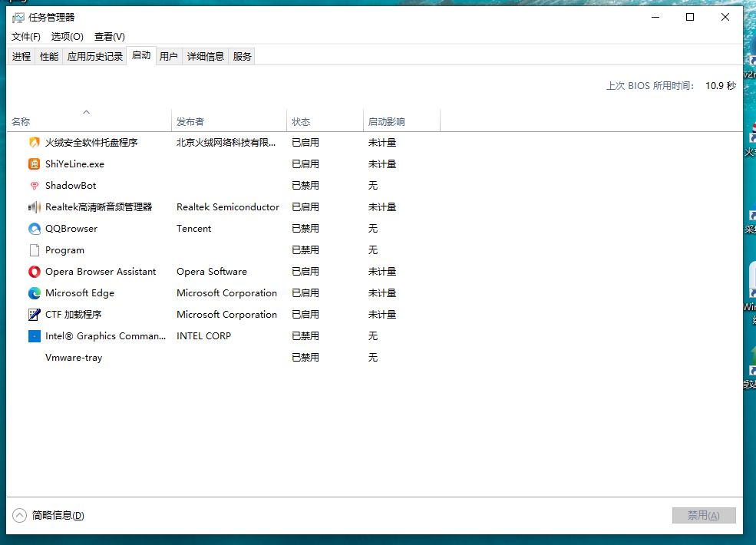756x545 pixels.
Task: Switch to the 用户 tab
Action: (x=168, y=57)
